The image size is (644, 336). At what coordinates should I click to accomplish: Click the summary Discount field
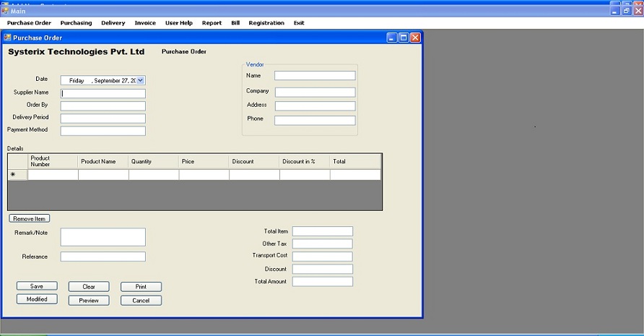(x=323, y=269)
